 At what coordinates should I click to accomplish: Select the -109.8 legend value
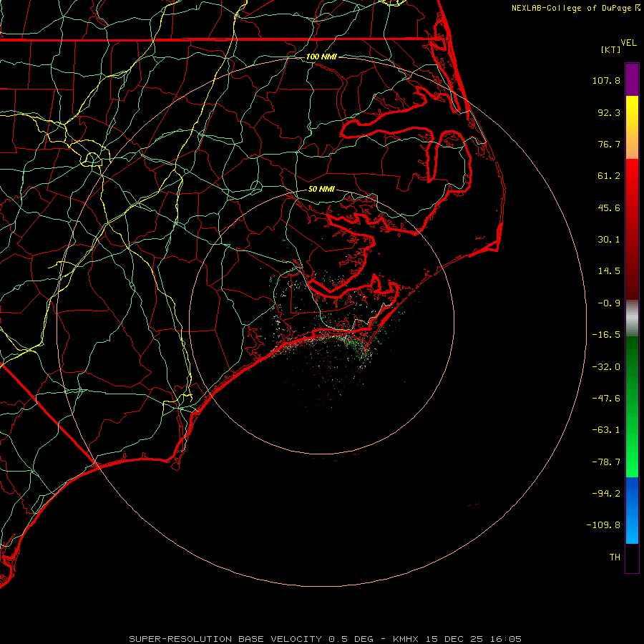coord(603,525)
